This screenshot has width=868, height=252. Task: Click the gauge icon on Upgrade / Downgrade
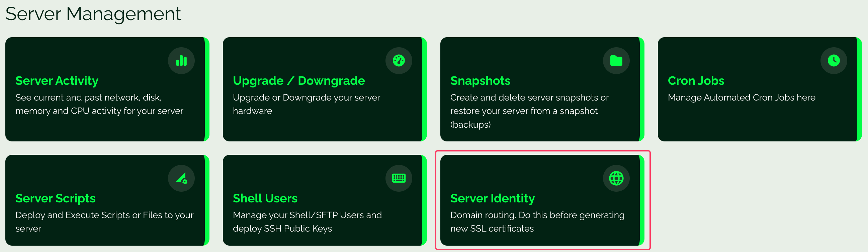pos(399,61)
